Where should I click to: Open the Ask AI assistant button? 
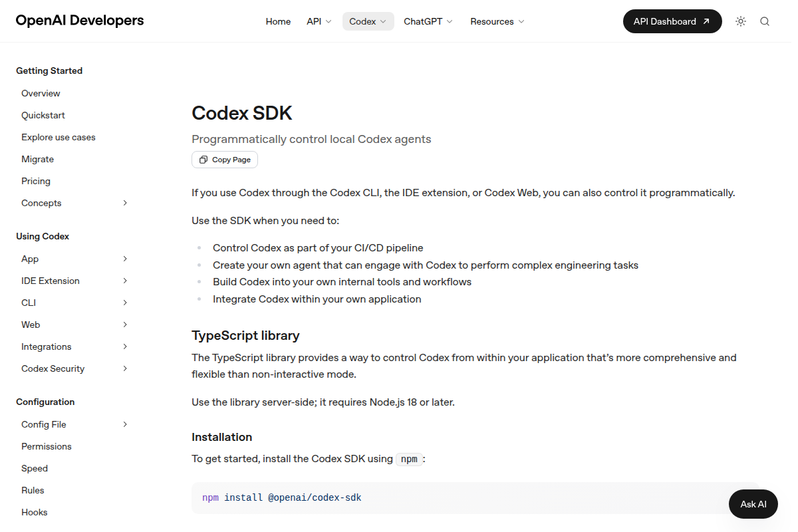(753, 504)
